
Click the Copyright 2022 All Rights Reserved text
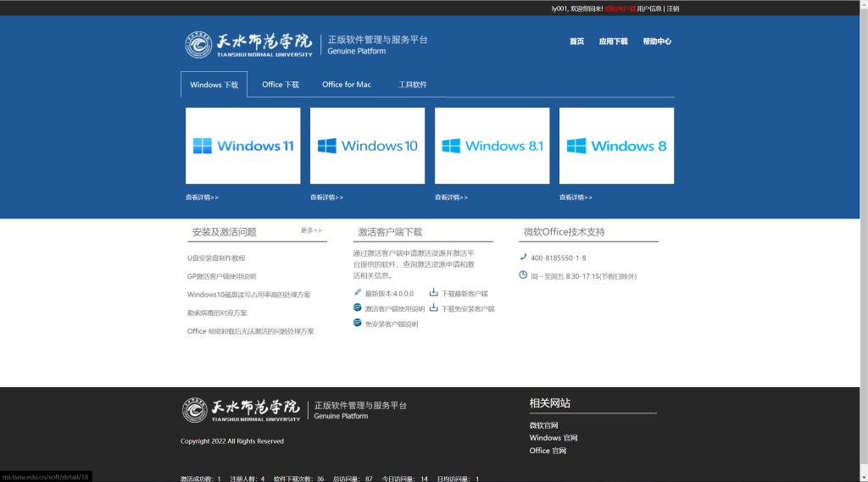(x=232, y=441)
